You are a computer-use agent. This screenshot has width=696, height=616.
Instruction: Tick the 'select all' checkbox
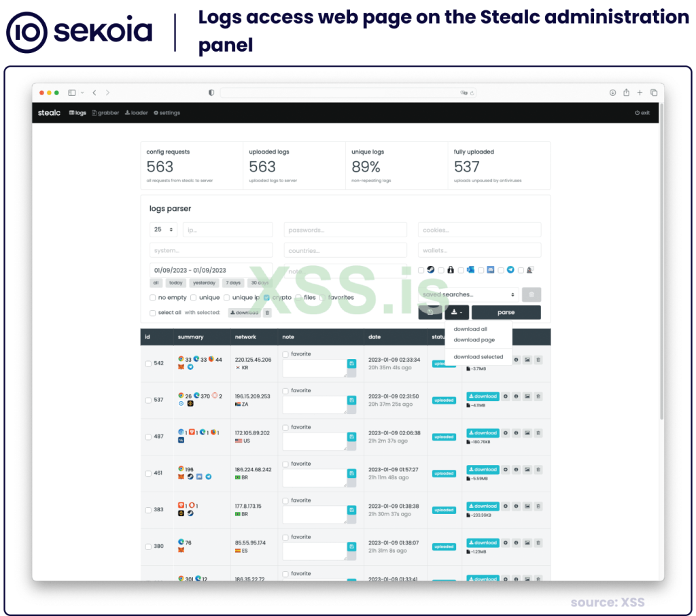click(153, 313)
